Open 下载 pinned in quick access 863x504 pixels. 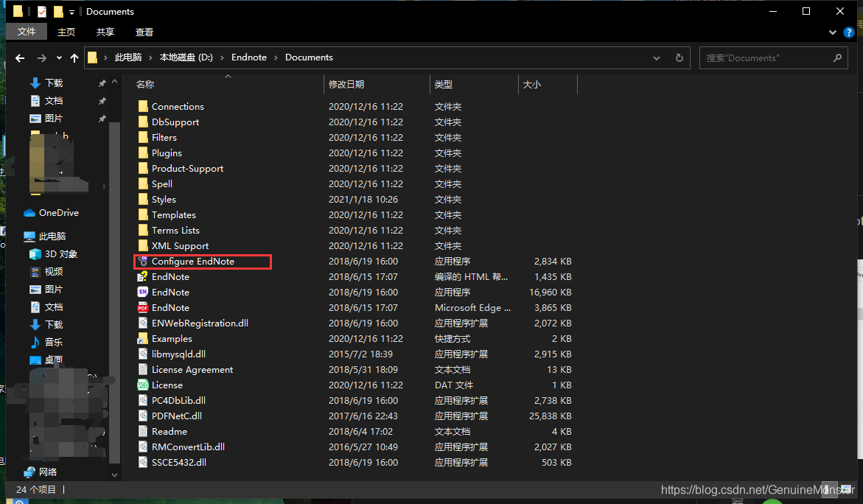click(x=46, y=83)
